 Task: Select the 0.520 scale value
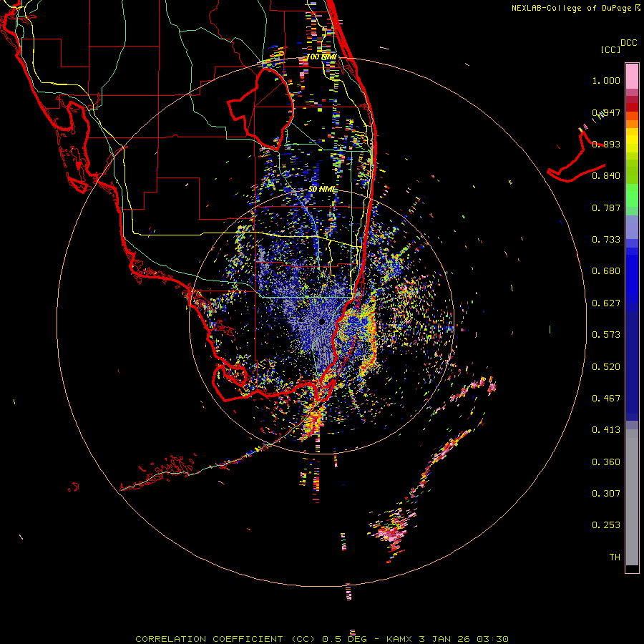606,367
